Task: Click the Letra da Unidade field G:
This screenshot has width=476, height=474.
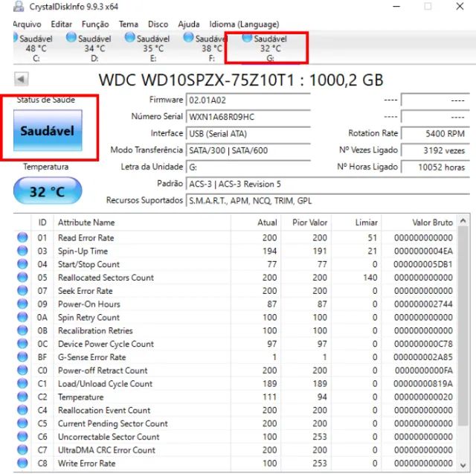Action: pyautogui.click(x=248, y=167)
